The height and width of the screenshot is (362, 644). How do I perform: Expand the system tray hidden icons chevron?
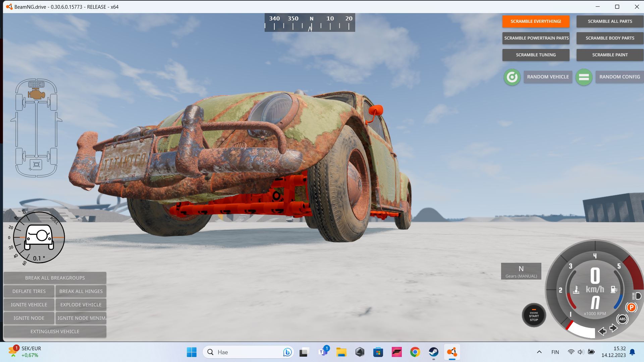(539, 352)
